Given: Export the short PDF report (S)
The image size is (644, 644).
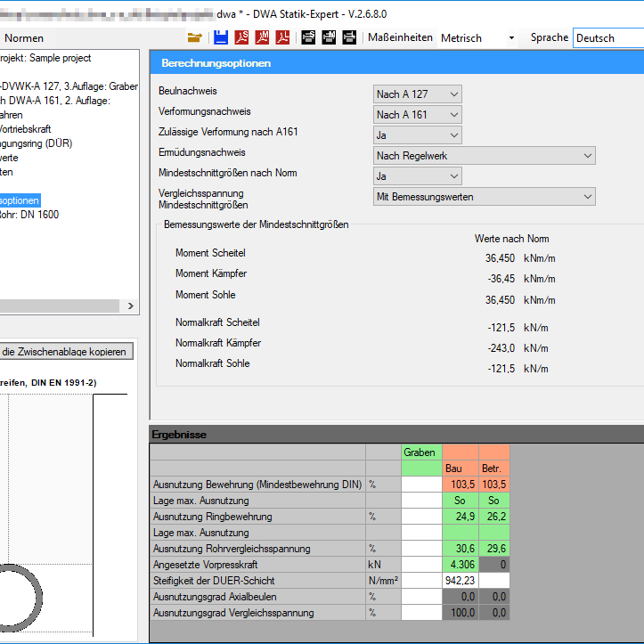Looking at the screenshot, I should (x=241, y=37).
